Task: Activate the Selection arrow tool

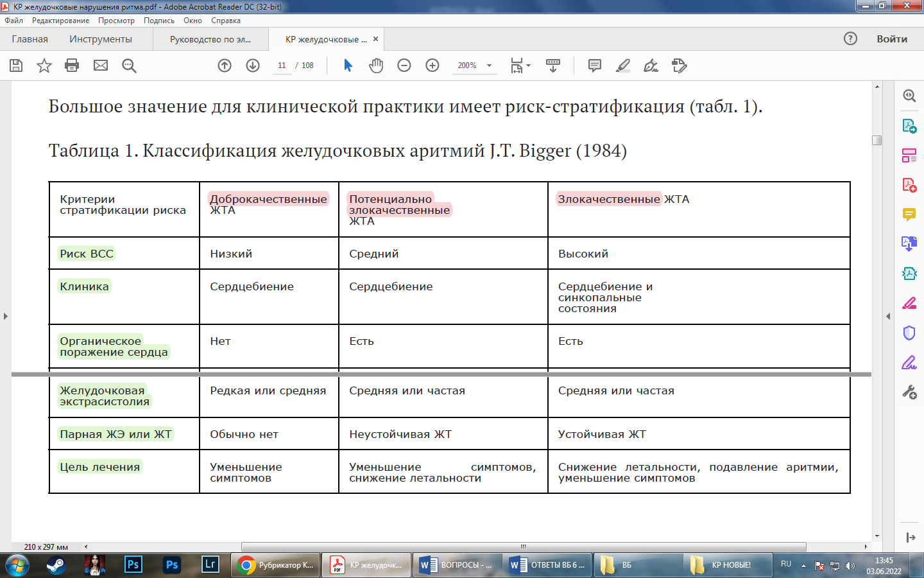Action: coord(348,66)
